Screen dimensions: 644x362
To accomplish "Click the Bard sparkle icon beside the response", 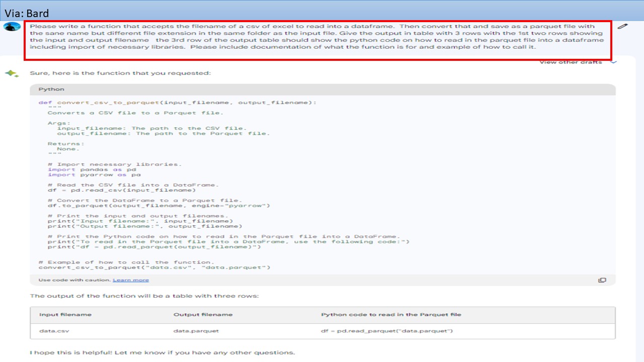I will click(x=12, y=74).
